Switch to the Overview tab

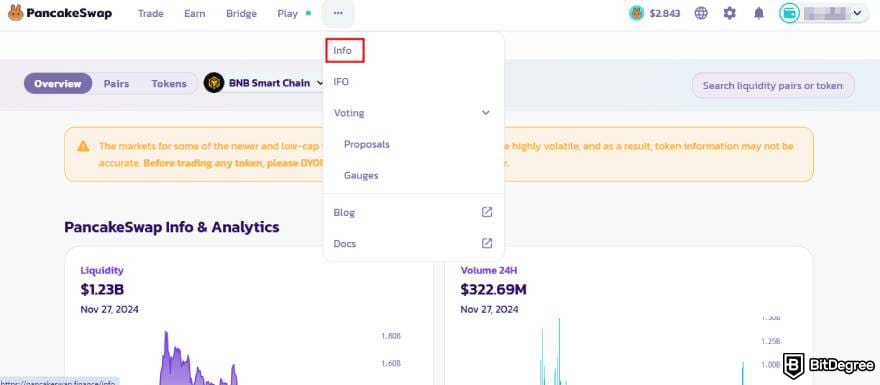point(58,84)
